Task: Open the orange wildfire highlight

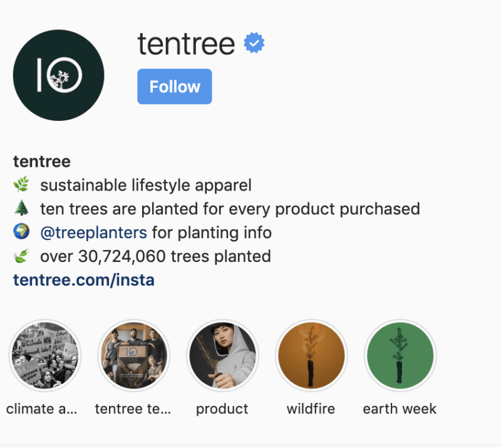Action: pos(311,355)
